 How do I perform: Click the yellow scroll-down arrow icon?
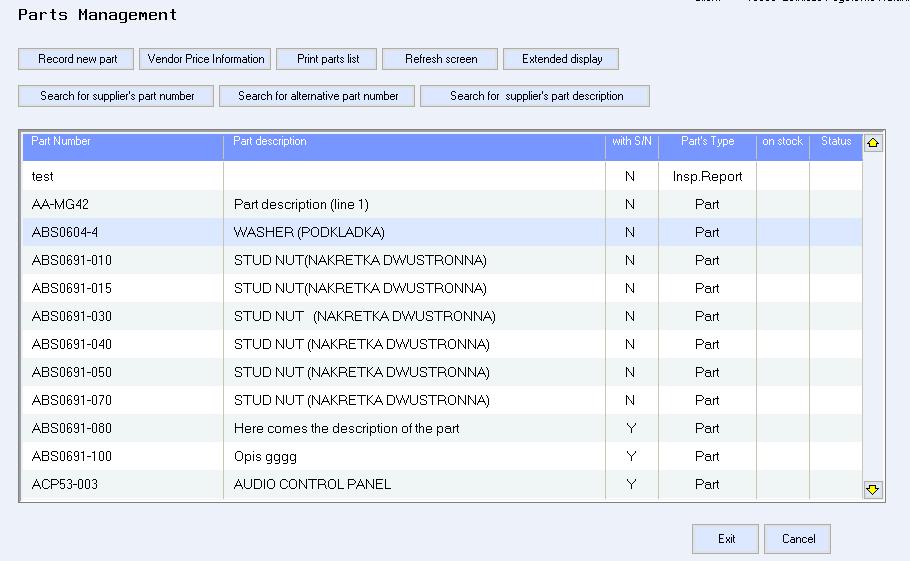click(873, 490)
